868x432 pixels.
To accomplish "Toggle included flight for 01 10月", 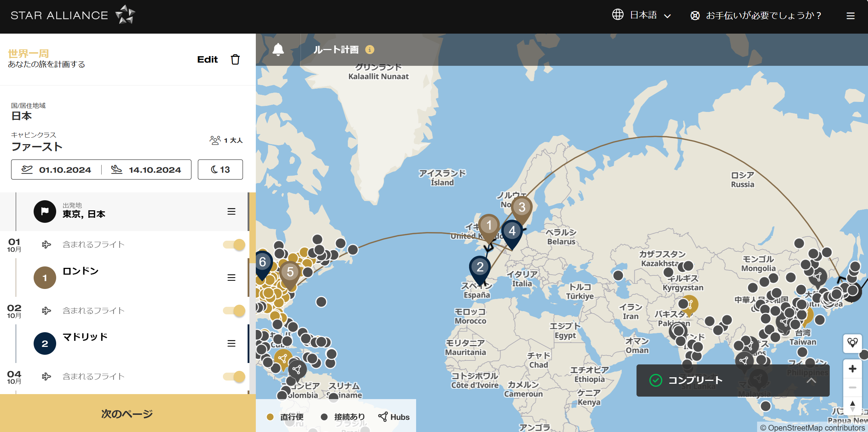I will click(x=234, y=245).
